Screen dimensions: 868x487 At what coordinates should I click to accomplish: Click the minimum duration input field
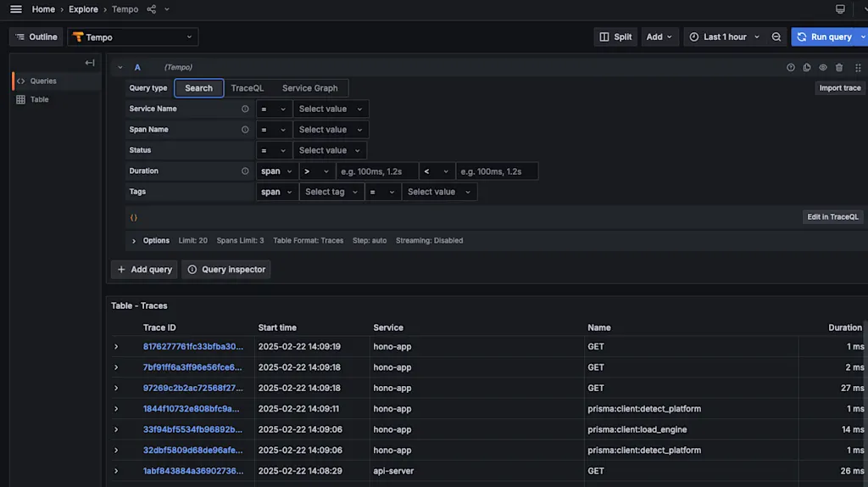tap(377, 171)
